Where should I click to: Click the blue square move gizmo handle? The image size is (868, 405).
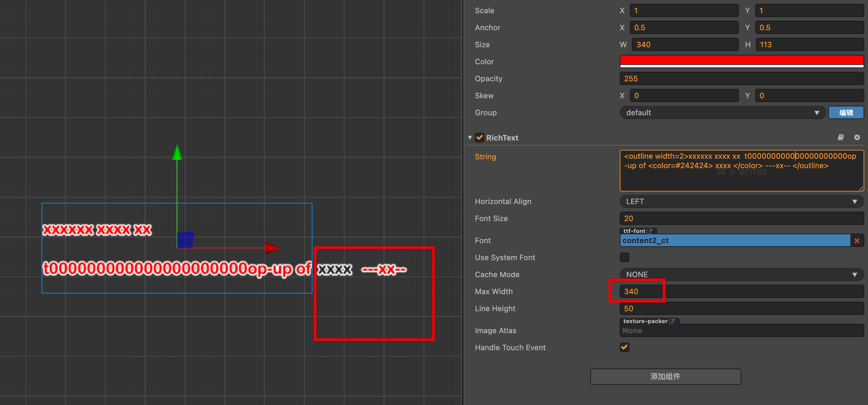pos(185,240)
